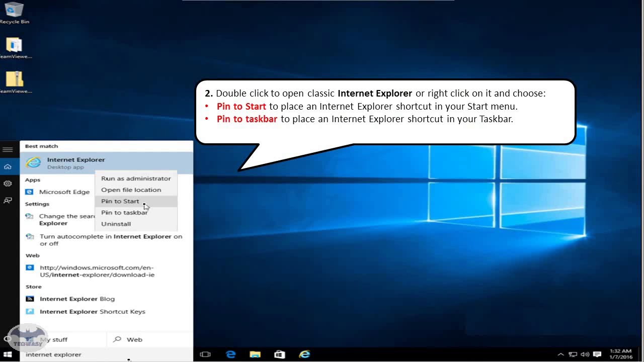Image resolution: width=644 pixels, height=362 pixels.
Task: Launch Internet Explorer from the taskbar
Action: [x=304, y=354]
